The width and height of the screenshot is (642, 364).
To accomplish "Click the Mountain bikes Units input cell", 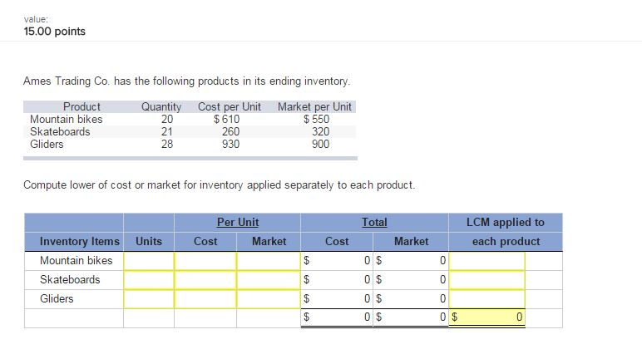I will point(149,261).
